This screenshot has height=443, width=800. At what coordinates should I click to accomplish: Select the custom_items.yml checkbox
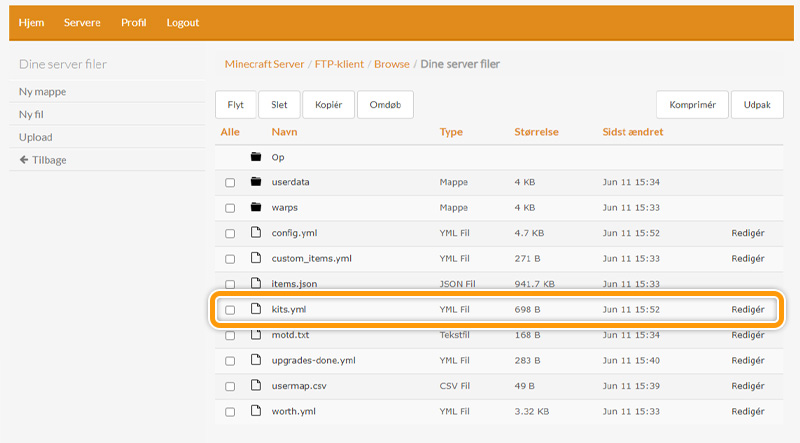(230, 259)
